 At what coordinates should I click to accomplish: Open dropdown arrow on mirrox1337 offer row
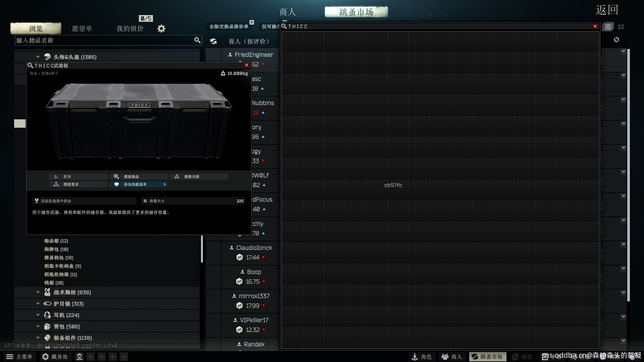[x=623, y=292]
